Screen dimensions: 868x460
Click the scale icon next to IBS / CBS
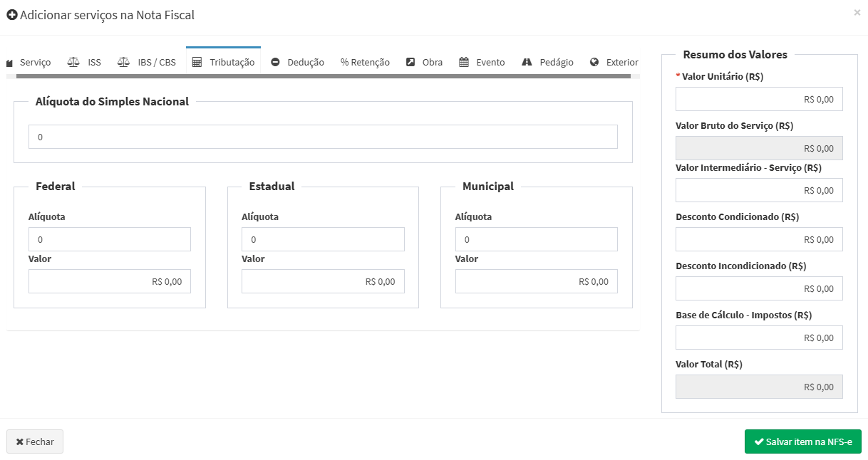[x=123, y=62]
